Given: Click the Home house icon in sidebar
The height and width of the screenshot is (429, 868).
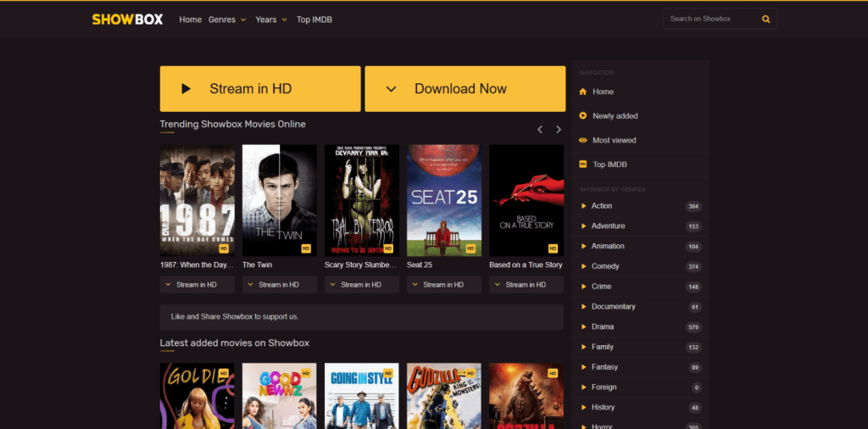Looking at the screenshot, I should pos(582,92).
